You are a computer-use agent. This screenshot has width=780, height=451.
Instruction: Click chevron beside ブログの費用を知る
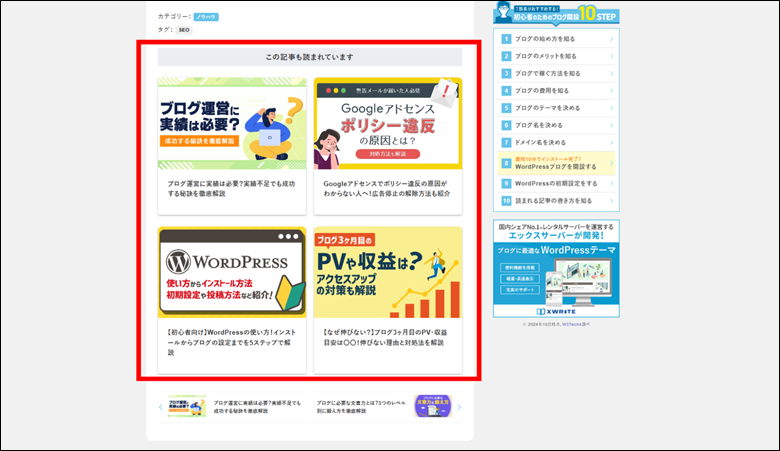pyautogui.click(x=611, y=90)
